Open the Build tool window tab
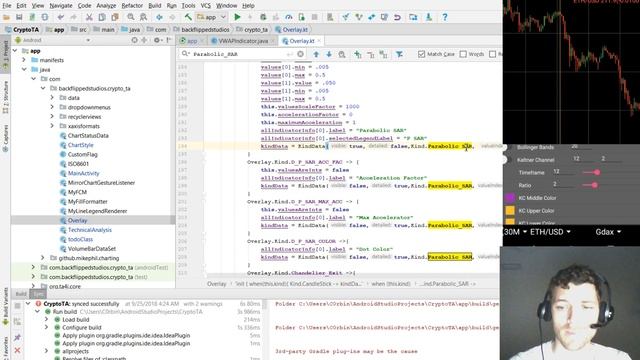The image size is (640, 360). 21,294
